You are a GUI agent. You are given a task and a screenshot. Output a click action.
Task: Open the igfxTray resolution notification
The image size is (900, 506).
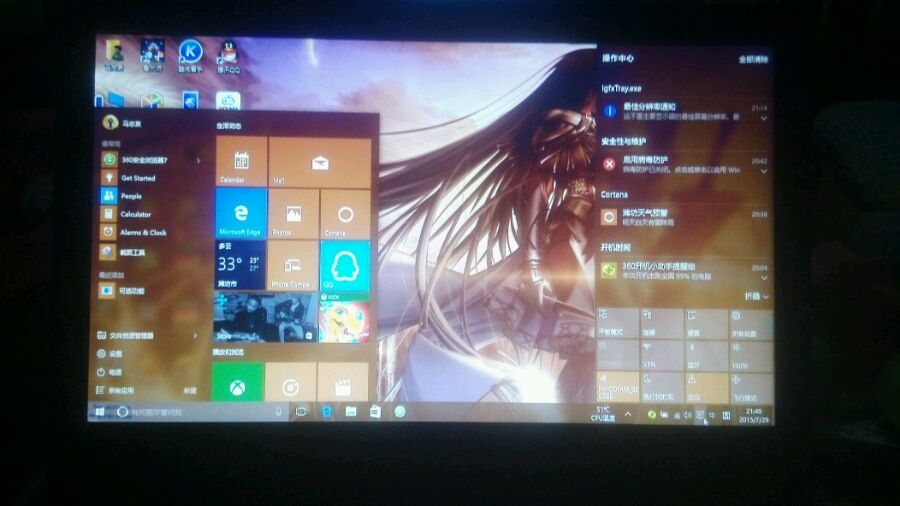tap(684, 111)
